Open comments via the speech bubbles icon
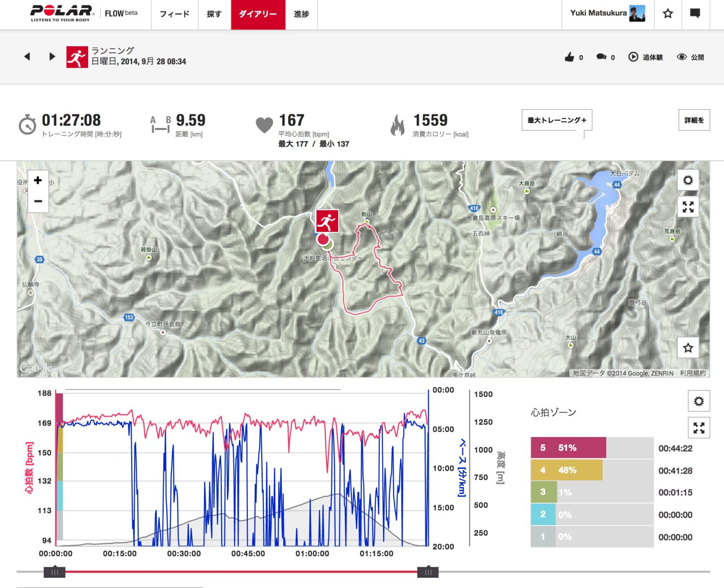 pyautogui.click(x=601, y=57)
